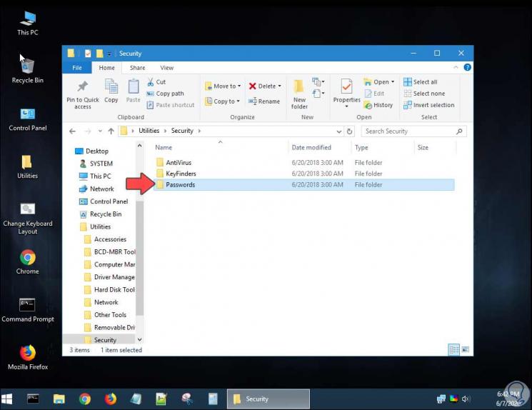Go back with the Back arrow
Viewport: 532px width, 410px height.
[x=72, y=131]
